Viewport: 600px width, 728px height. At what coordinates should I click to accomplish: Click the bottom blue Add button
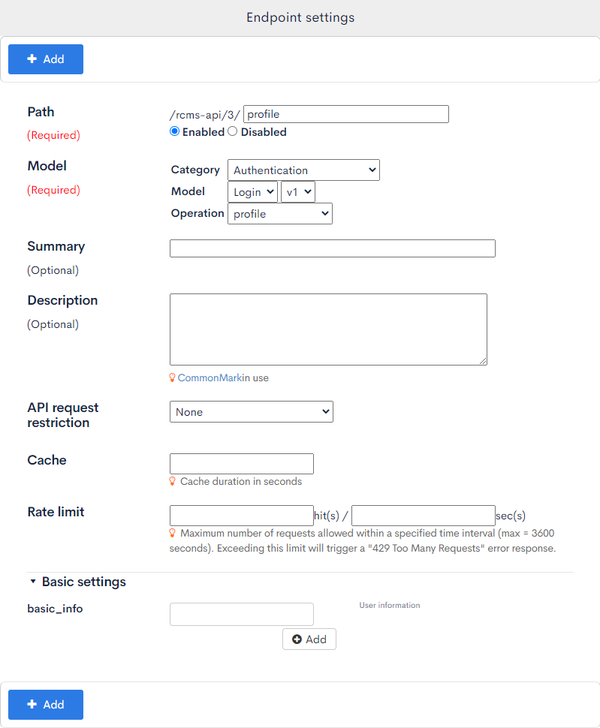46,704
